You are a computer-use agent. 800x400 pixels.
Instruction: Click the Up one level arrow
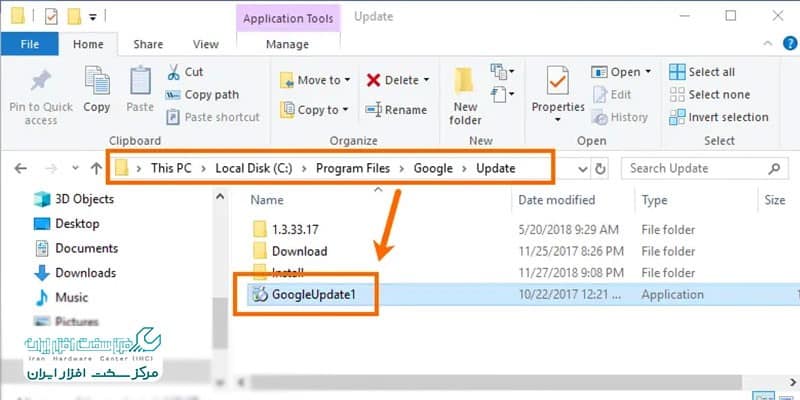tap(96, 168)
